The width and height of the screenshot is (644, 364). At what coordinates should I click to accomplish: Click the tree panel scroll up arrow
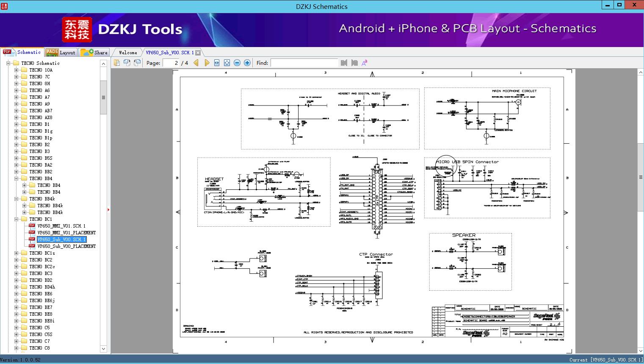(103, 64)
